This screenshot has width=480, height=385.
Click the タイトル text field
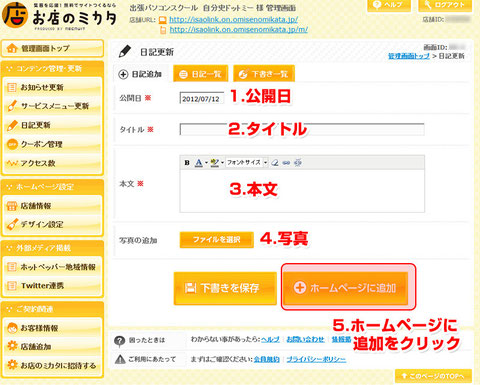coord(302,129)
